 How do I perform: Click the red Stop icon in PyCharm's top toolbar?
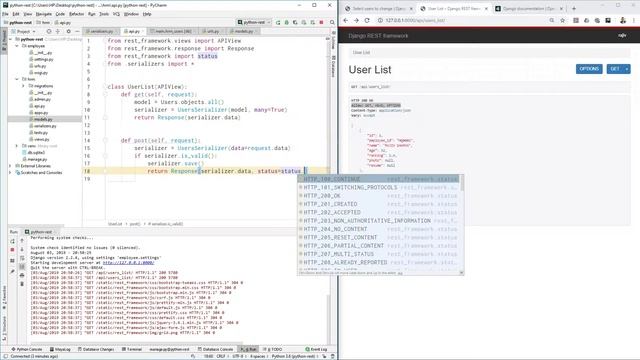(321, 22)
